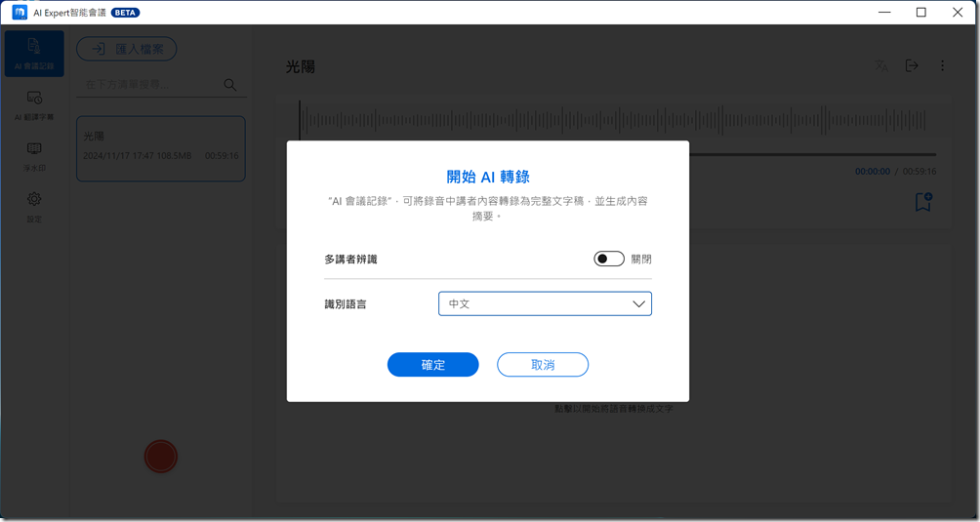Image resolution: width=980 pixels, height=522 pixels.
Task: Click the red record button
Action: point(161,457)
